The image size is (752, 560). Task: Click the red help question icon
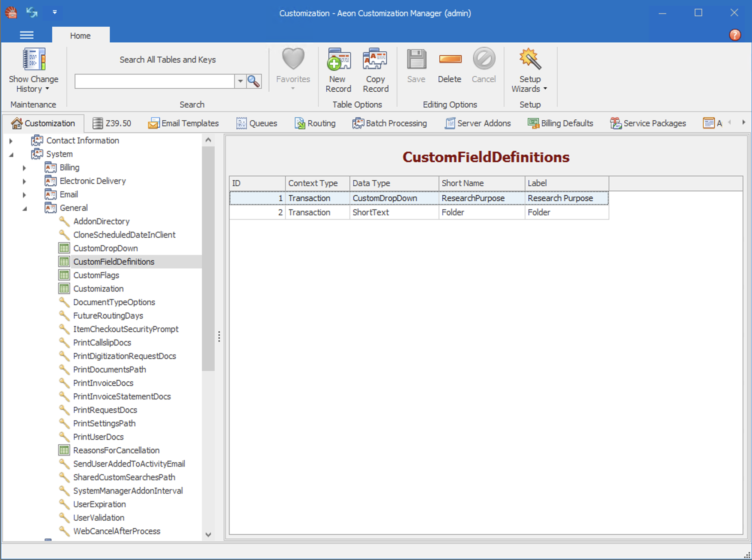[735, 35]
